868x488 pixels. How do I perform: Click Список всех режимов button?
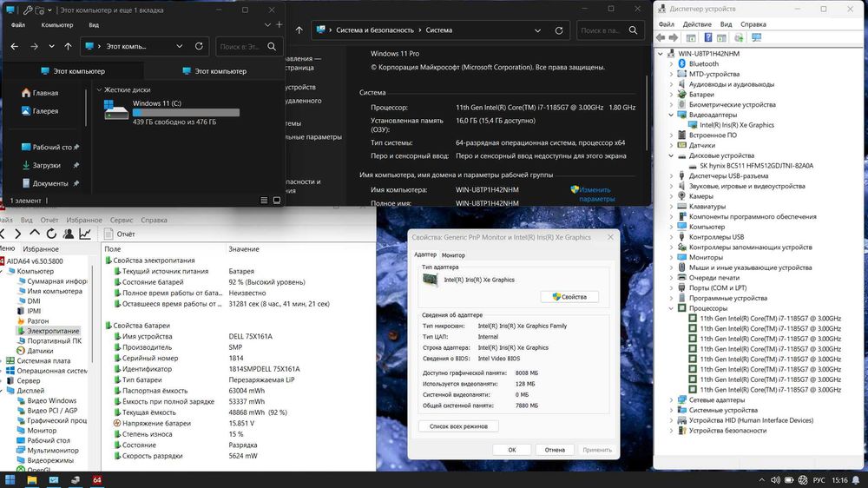(x=458, y=426)
